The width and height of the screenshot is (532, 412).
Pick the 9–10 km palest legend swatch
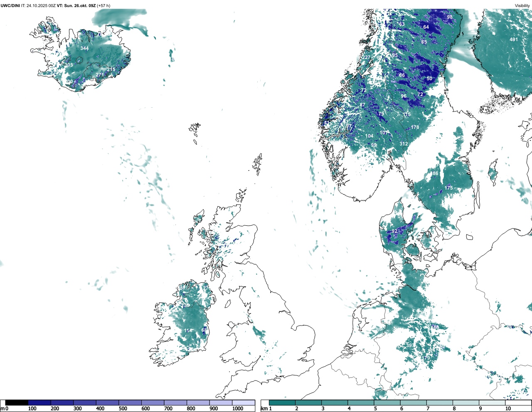point(492,402)
